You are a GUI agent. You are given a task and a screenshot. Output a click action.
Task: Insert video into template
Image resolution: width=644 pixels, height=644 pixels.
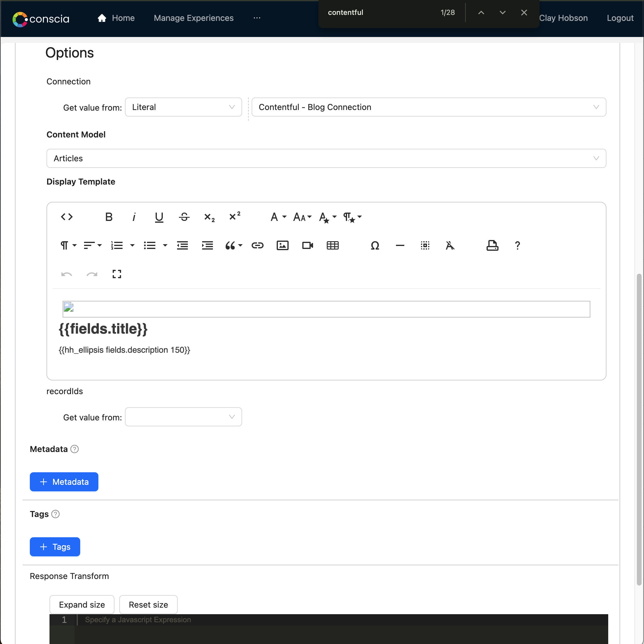(307, 246)
